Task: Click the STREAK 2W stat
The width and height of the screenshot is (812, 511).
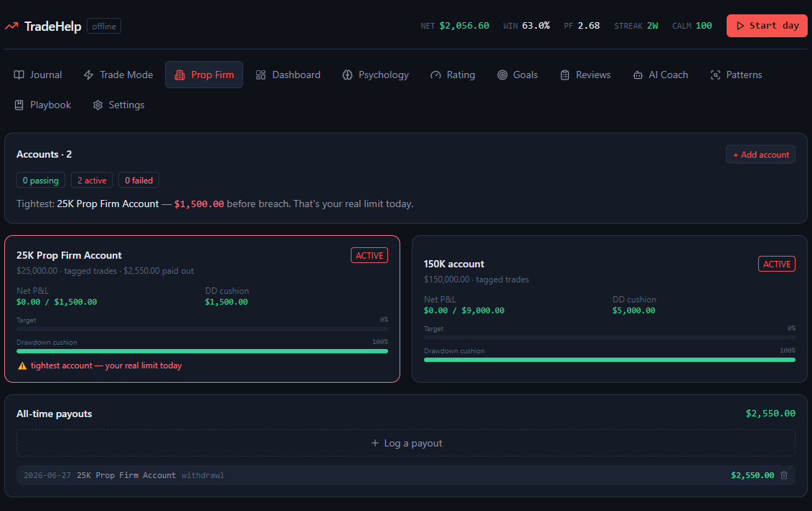Action: [x=636, y=26]
